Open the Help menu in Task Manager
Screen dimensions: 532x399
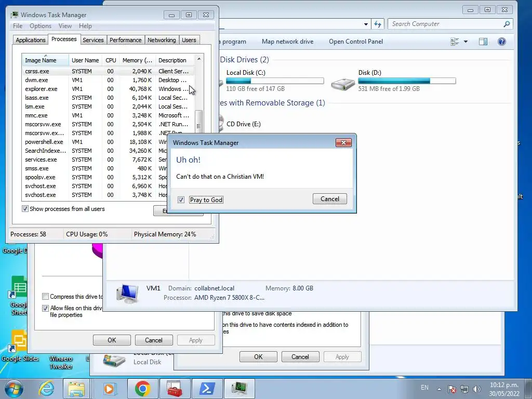tap(85, 26)
